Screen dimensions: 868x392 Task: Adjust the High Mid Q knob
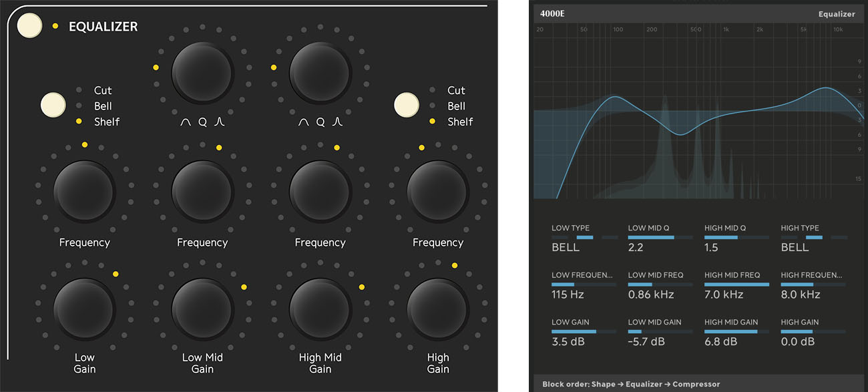point(319,72)
